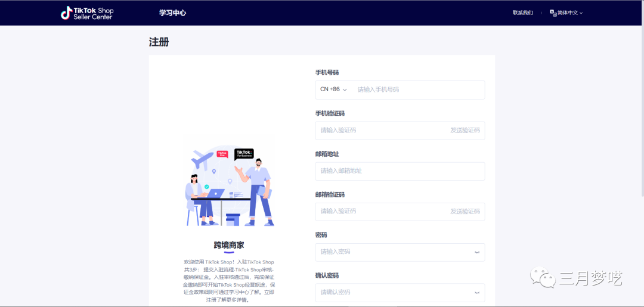Image resolution: width=644 pixels, height=307 pixels.
Task: Expand the CN +86 country code dropdown
Action: (333, 89)
